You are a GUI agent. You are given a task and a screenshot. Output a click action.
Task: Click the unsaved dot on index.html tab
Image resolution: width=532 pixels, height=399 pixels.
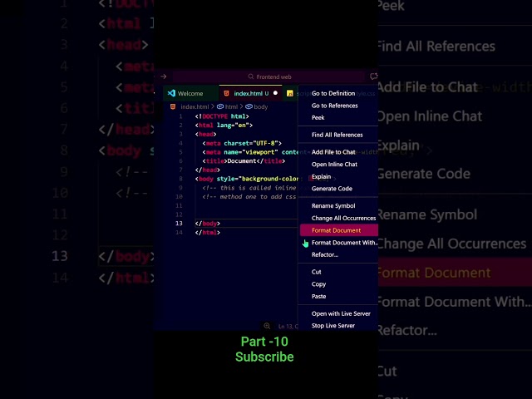pyautogui.click(x=275, y=93)
